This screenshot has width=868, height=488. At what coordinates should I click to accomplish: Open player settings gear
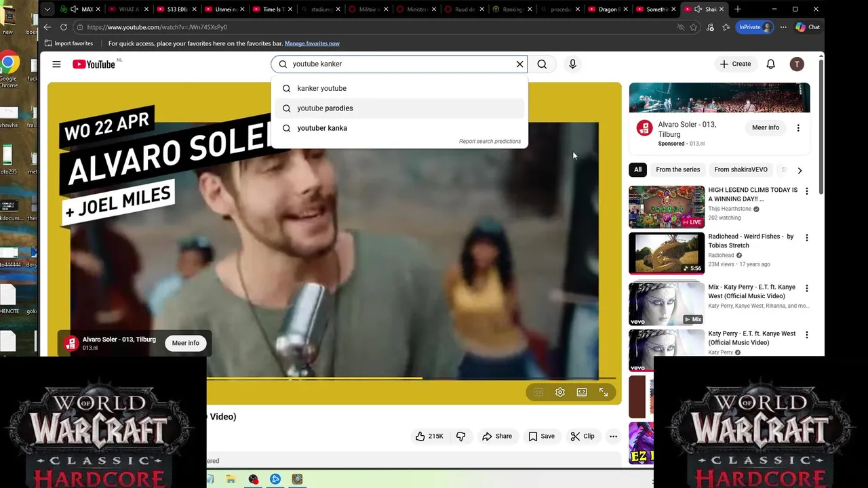point(560,392)
